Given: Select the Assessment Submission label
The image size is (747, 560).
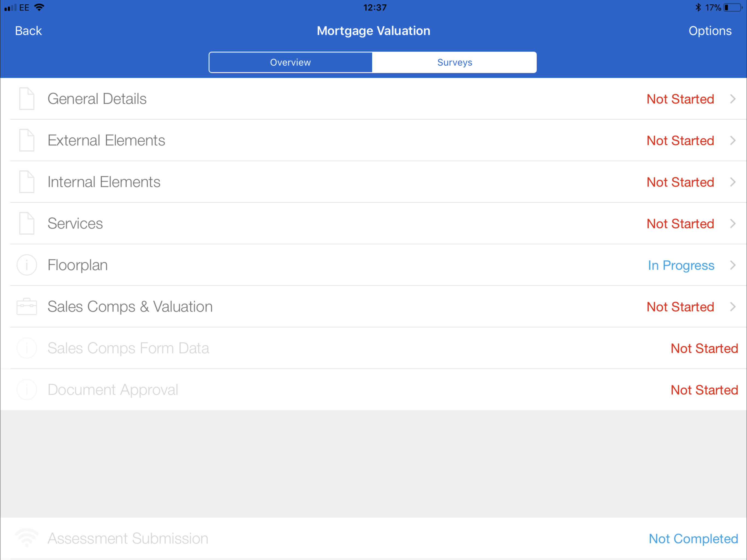Looking at the screenshot, I should click(128, 538).
